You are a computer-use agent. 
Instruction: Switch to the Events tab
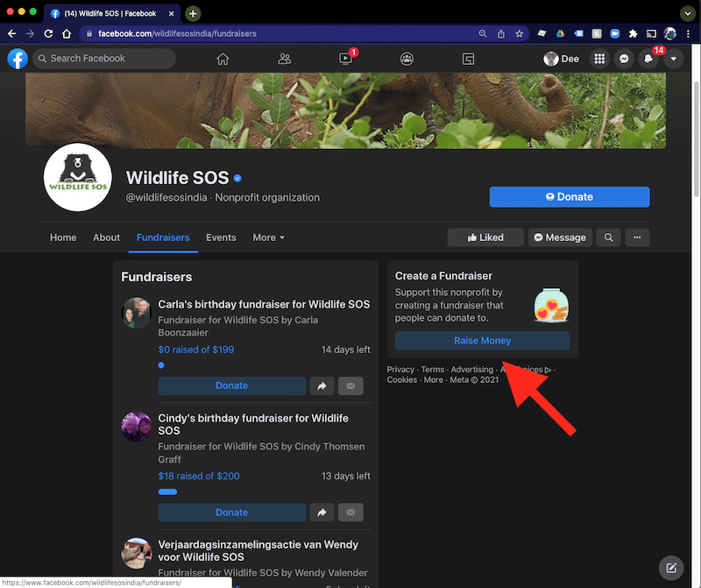coord(221,237)
